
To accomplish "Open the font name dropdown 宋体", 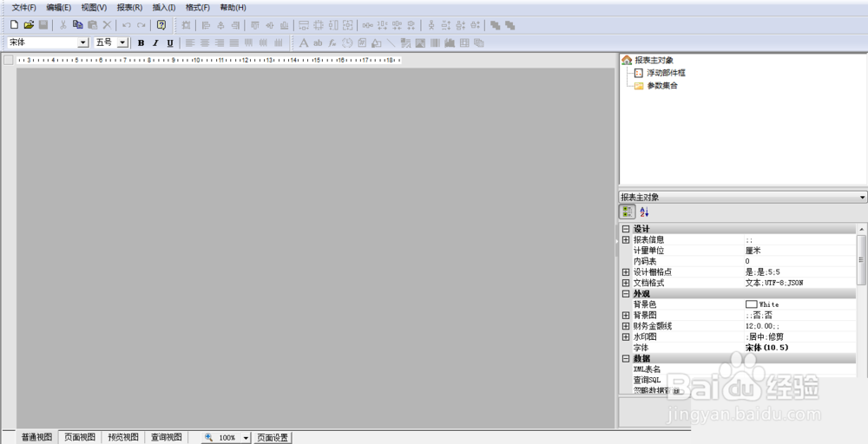I will tap(83, 42).
